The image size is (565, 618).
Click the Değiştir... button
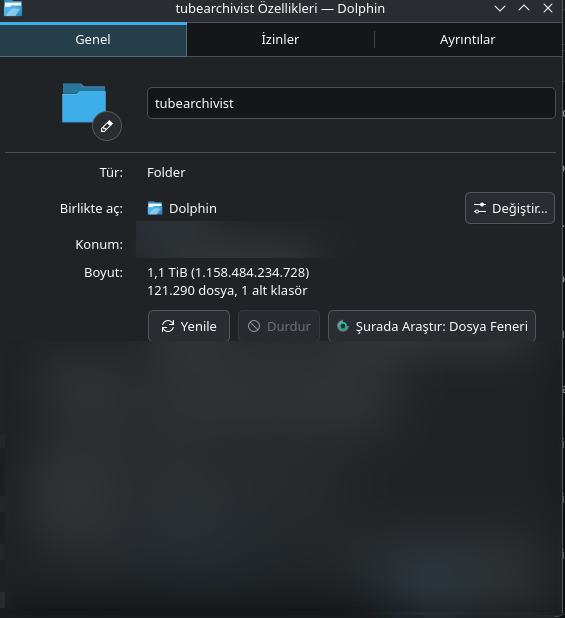[510, 208]
